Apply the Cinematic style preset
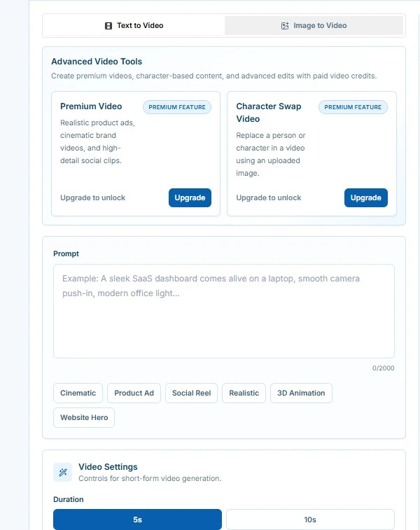Image resolution: width=420 pixels, height=530 pixels. 78,393
